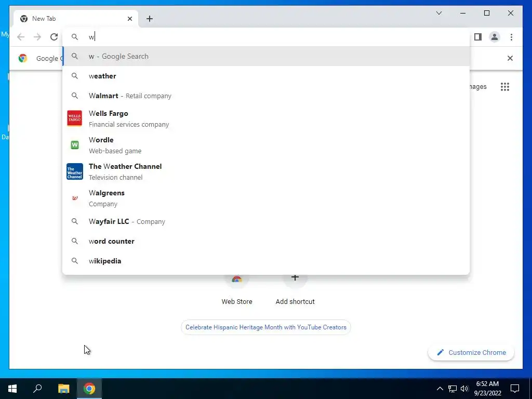
Task: Show hidden system tray icons
Action: point(440,389)
